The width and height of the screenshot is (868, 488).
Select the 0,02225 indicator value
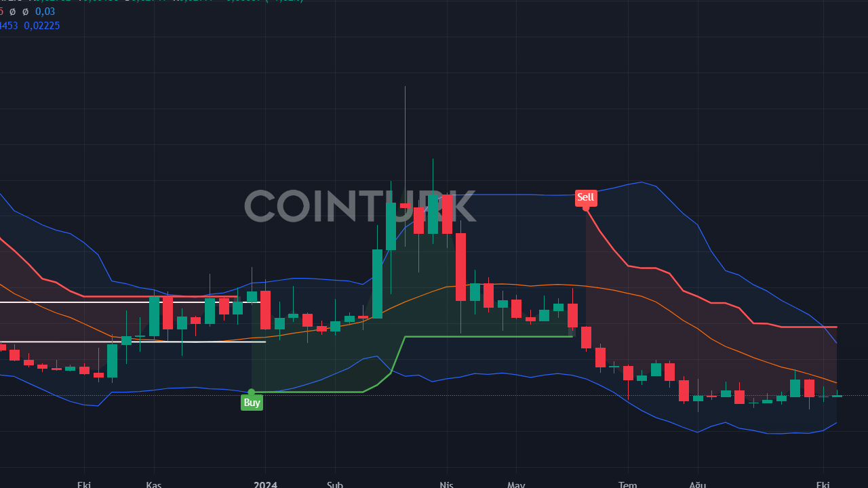[41, 26]
